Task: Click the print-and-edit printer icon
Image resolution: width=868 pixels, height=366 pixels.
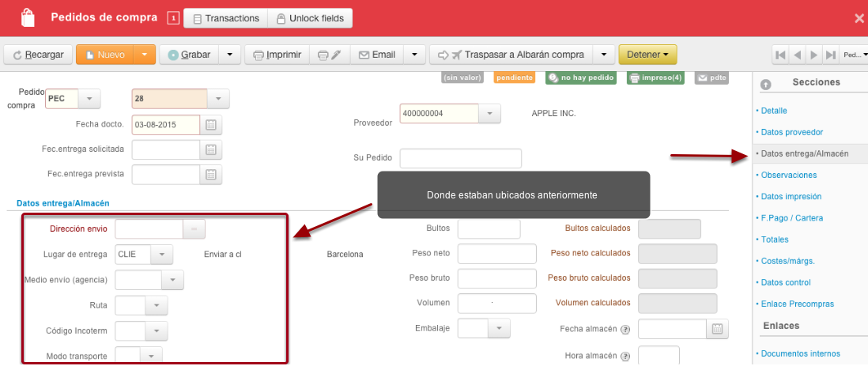Action: click(330, 55)
